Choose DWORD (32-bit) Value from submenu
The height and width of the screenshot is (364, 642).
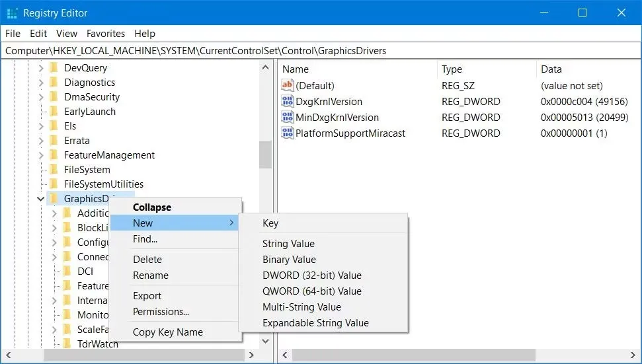point(311,275)
